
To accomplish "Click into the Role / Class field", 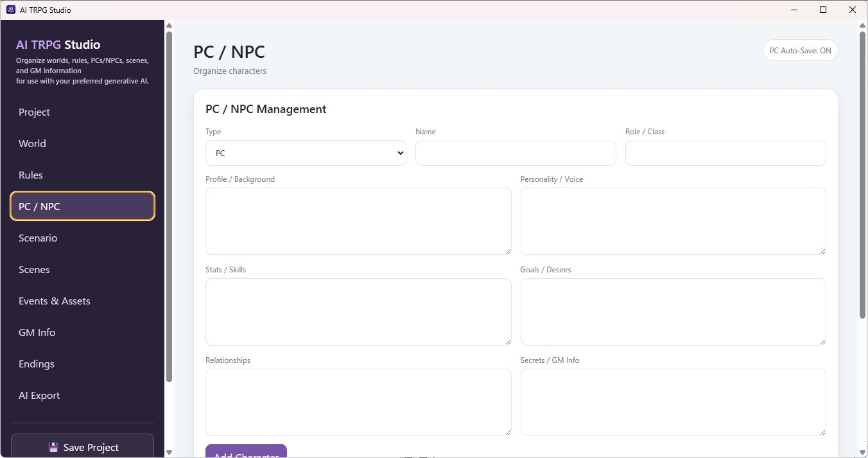I will [x=725, y=153].
